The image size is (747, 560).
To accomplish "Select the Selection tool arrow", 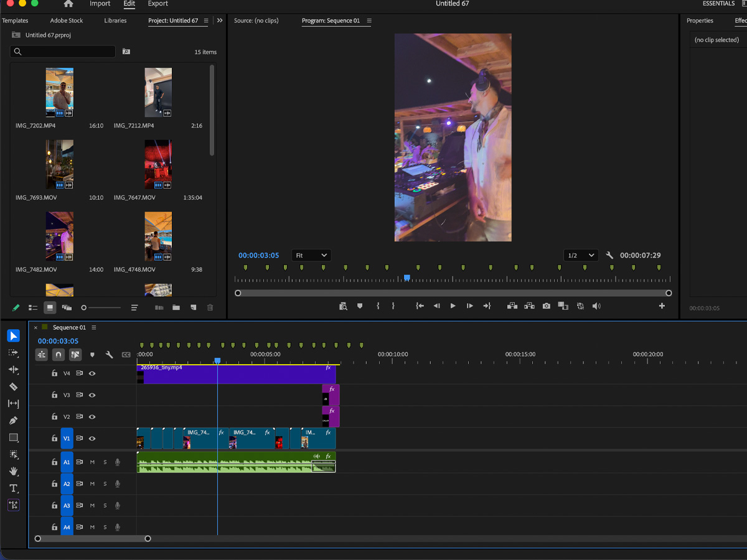I will pyautogui.click(x=13, y=336).
